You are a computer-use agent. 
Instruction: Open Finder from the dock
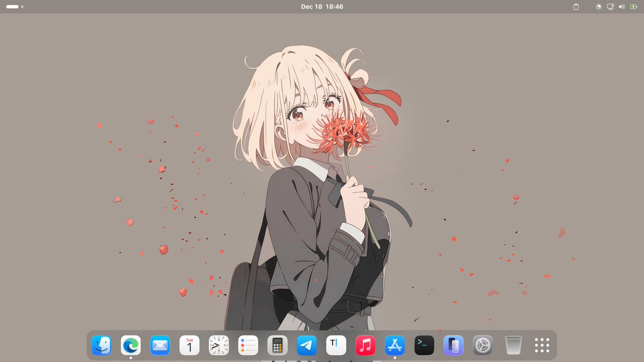101,345
